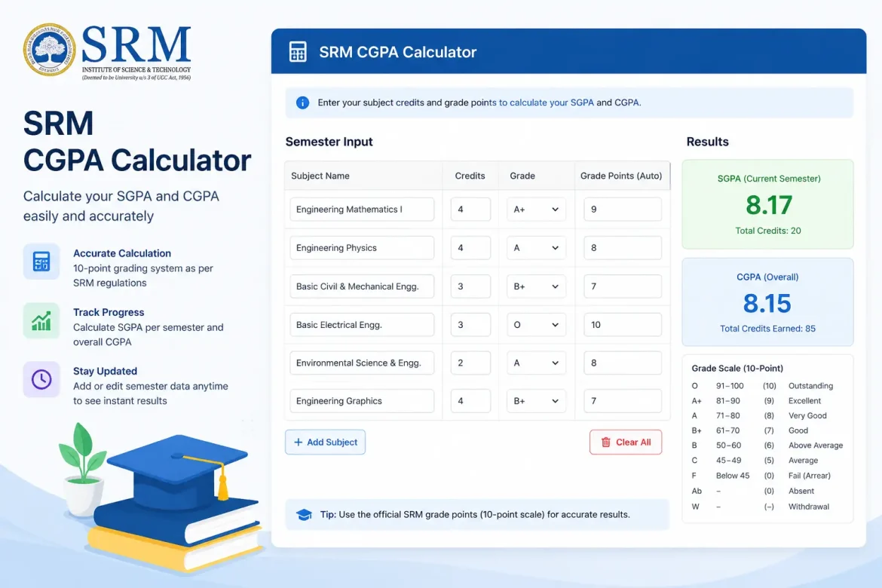This screenshot has width=882, height=588.
Task: Click 'Total Credits Earned: 85' text
Action: click(767, 329)
